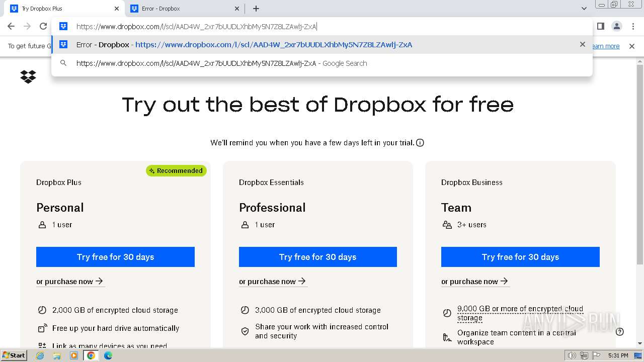Start Personal plan free 30-day trial
The height and width of the screenshot is (362, 644).
coord(115,257)
